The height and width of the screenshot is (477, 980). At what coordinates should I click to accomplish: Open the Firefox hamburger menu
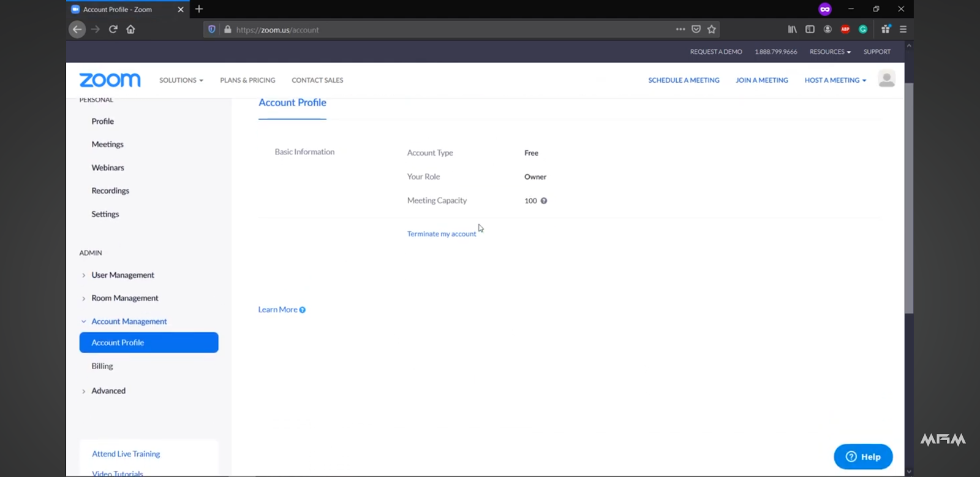point(903,29)
